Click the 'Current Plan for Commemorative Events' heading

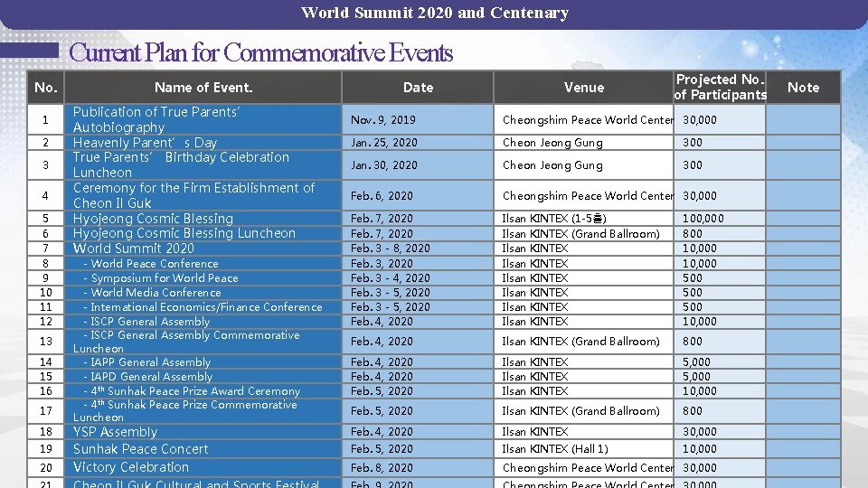(260, 52)
